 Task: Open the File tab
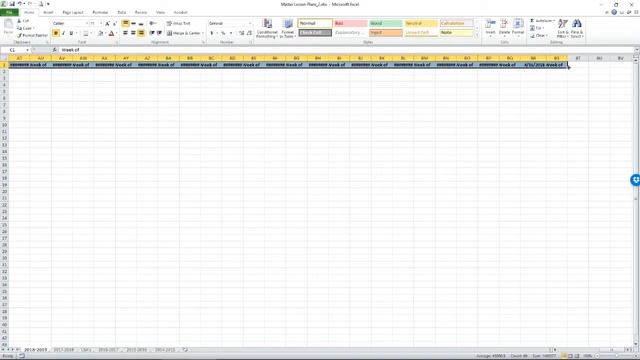pyautogui.click(x=9, y=12)
